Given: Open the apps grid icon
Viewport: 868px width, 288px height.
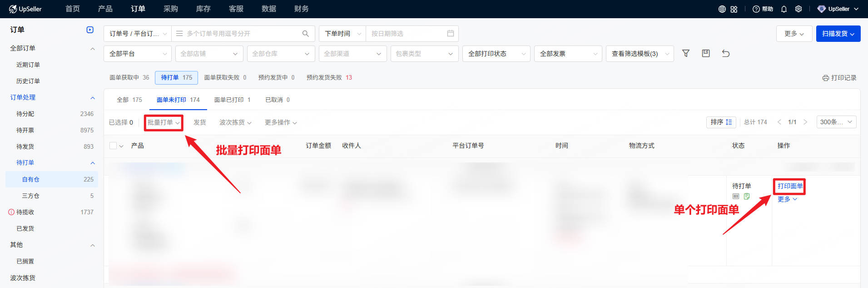Looking at the screenshot, I should pos(734,9).
